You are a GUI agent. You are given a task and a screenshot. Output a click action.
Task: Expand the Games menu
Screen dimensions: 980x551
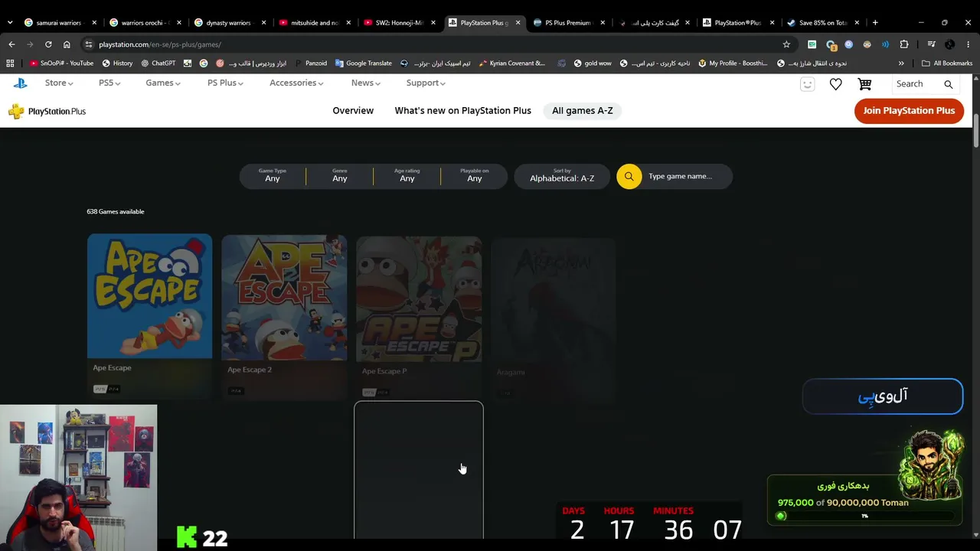(163, 83)
